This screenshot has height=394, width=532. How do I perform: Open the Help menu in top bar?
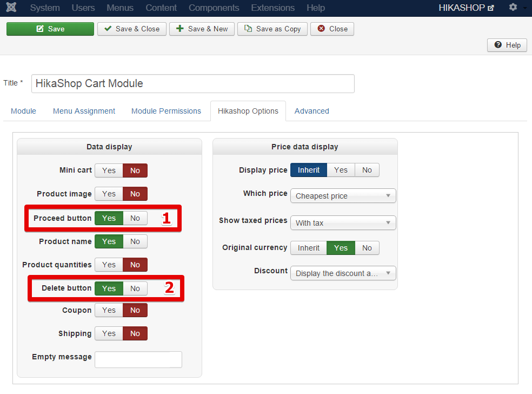316,8
